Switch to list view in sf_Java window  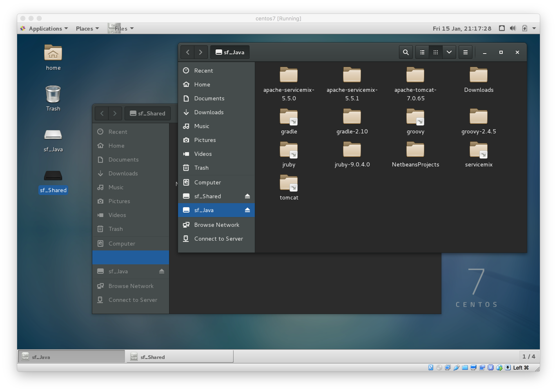tap(422, 52)
